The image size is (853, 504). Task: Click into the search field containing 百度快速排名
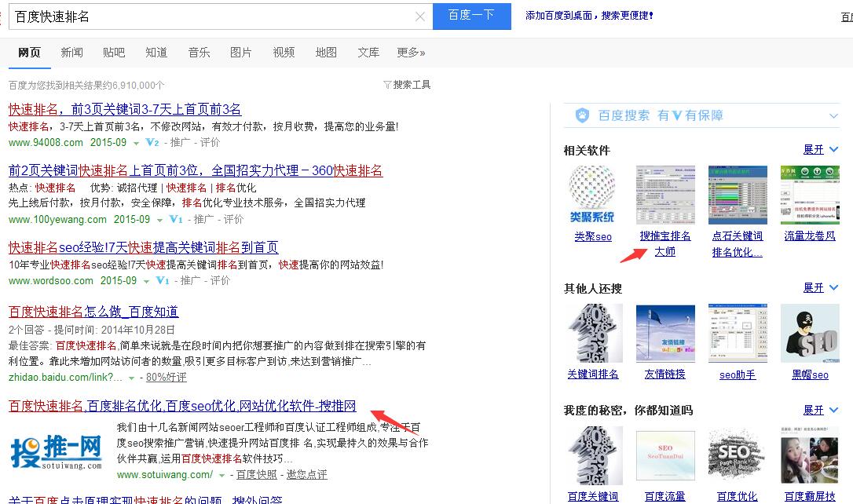tap(221, 16)
